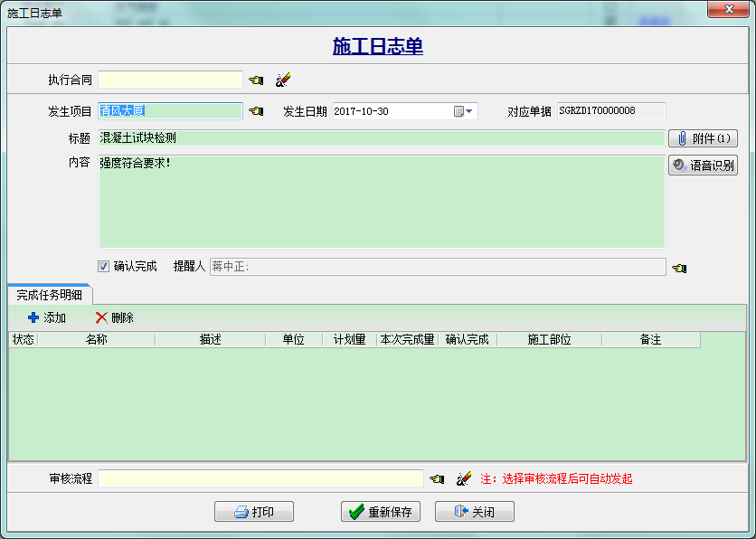Click the 重新保存 save button
This screenshot has height=539, width=756.
coord(381,512)
